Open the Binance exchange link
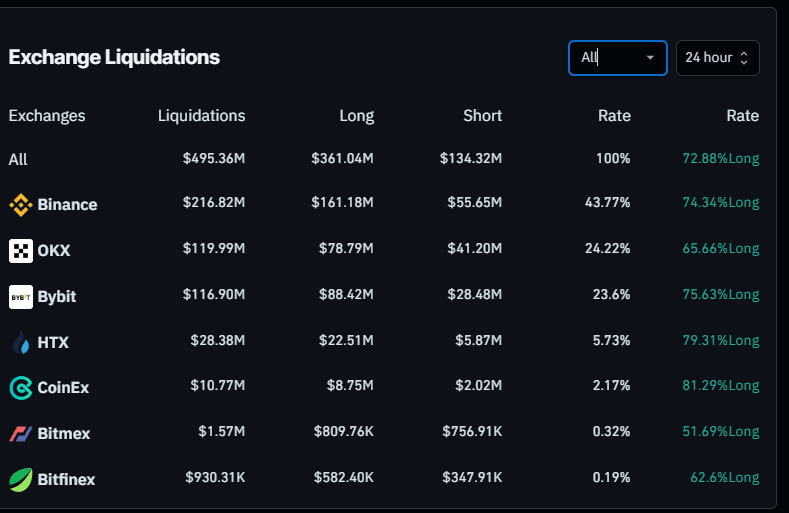789x513 pixels. (67, 205)
